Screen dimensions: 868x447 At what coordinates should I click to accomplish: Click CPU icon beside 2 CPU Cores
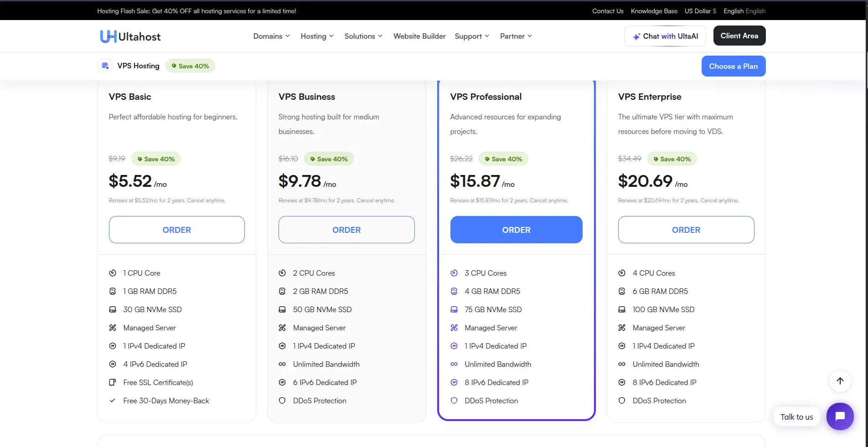(x=282, y=273)
